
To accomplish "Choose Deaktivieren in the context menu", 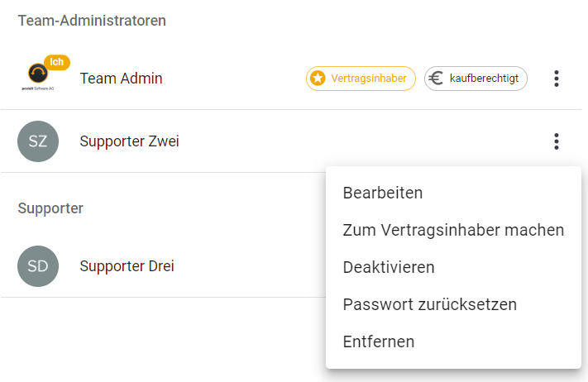I will pyautogui.click(x=389, y=267).
